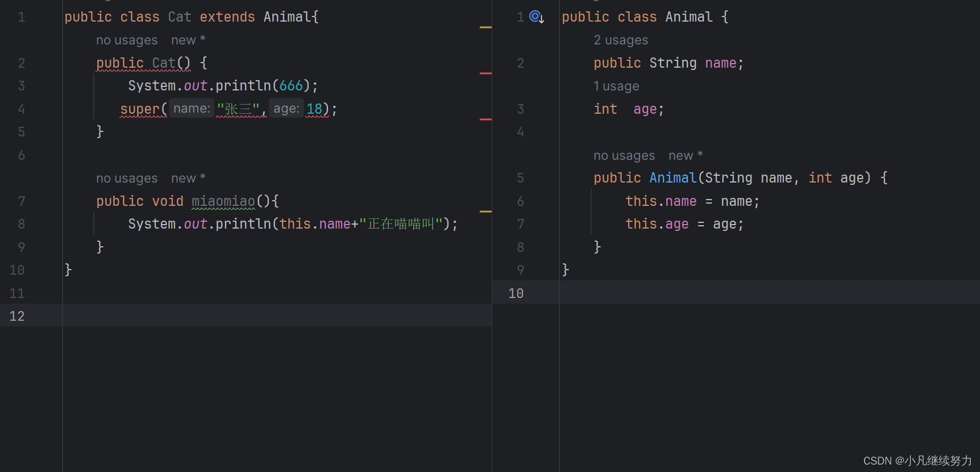
Task: Click the underlined 'Cat()' constructor name
Action: pyautogui.click(x=171, y=63)
